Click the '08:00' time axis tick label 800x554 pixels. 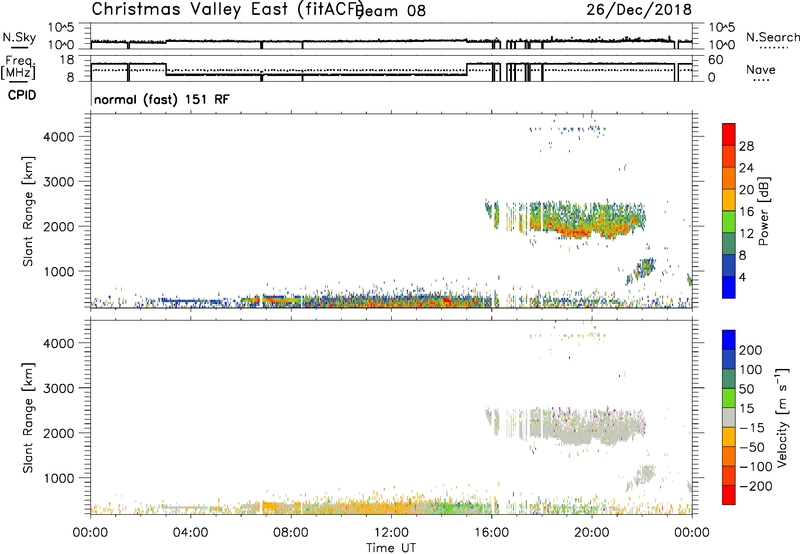coord(291,533)
